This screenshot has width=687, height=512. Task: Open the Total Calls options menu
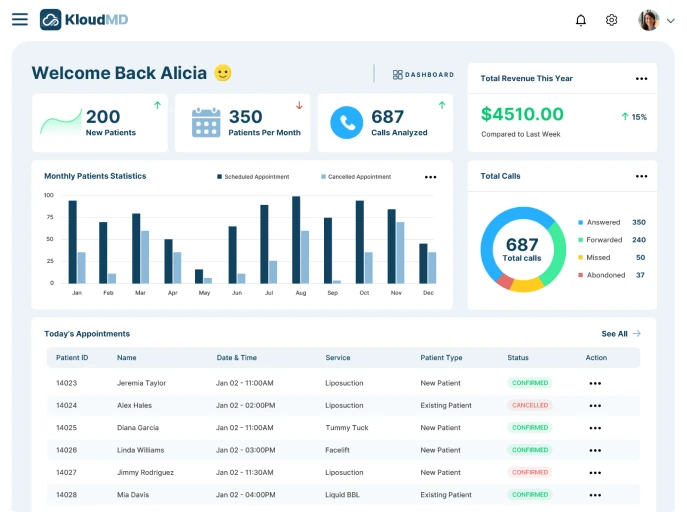coord(641,177)
